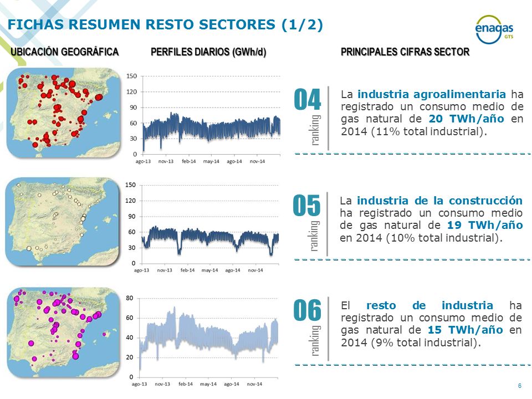The image size is (532, 399).
Task: Select the magenta-dot resto industria map
Action: click(63, 332)
